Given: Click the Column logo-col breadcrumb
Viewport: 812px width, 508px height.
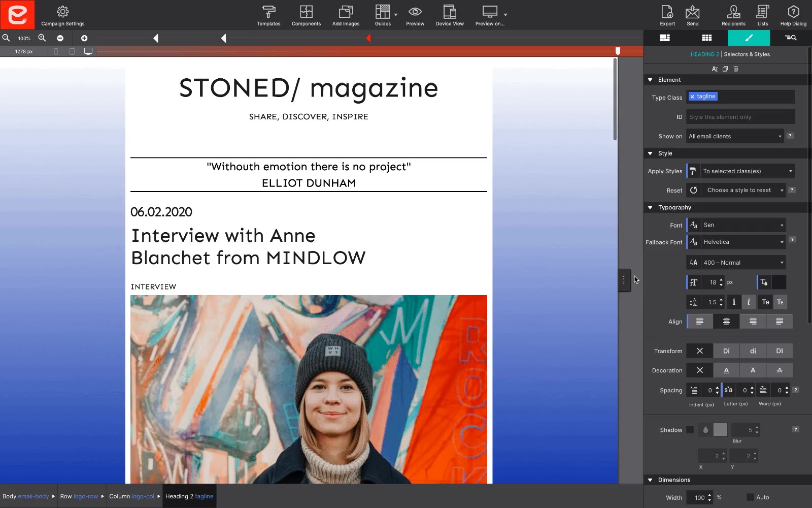Looking at the screenshot, I should click(131, 496).
